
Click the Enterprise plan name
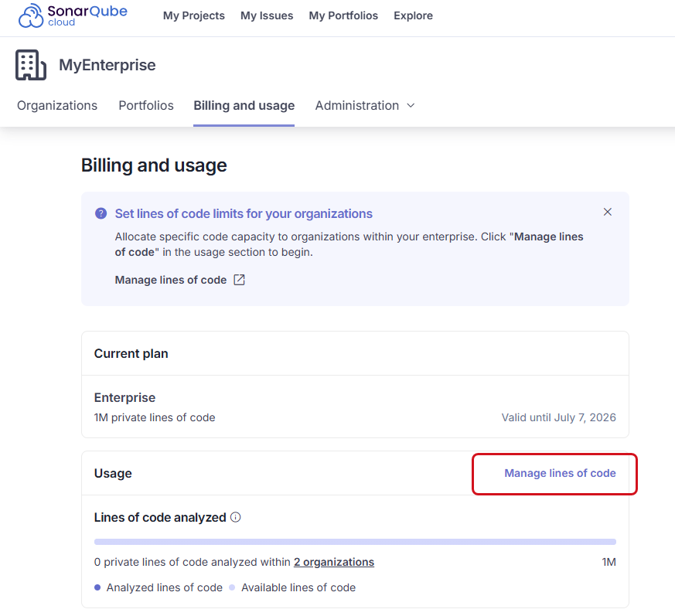pyautogui.click(x=124, y=397)
